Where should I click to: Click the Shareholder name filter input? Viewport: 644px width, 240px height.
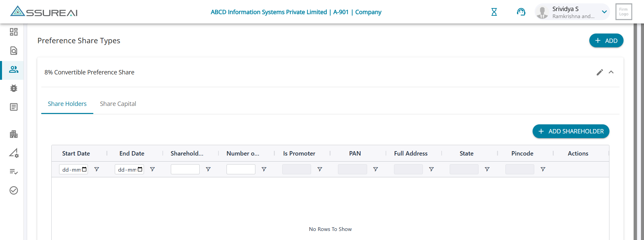185,169
